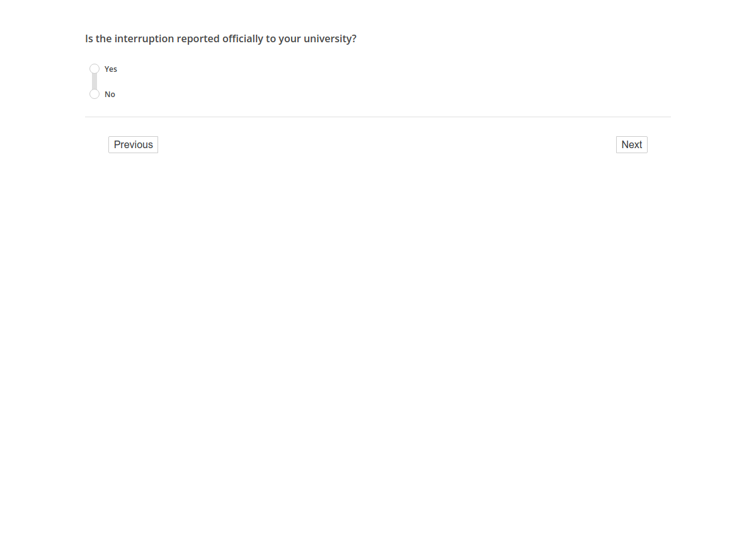Proceed to the next survey page

coord(631,144)
